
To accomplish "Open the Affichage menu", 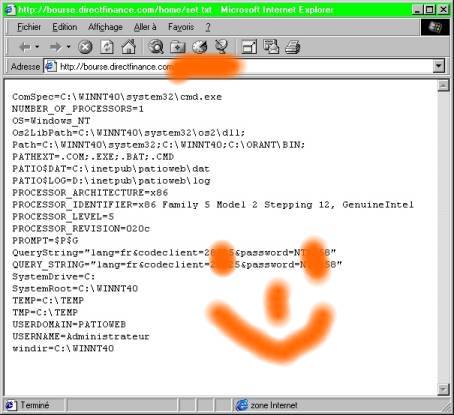I will [x=105, y=27].
